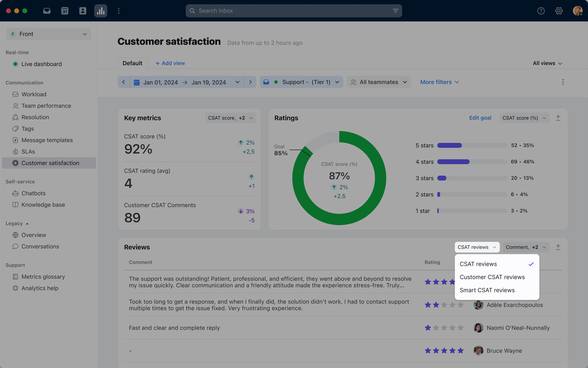Screen dimensions: 588x368
Task: Open Metrics glossary in sidebar
Action: [49, 277]
